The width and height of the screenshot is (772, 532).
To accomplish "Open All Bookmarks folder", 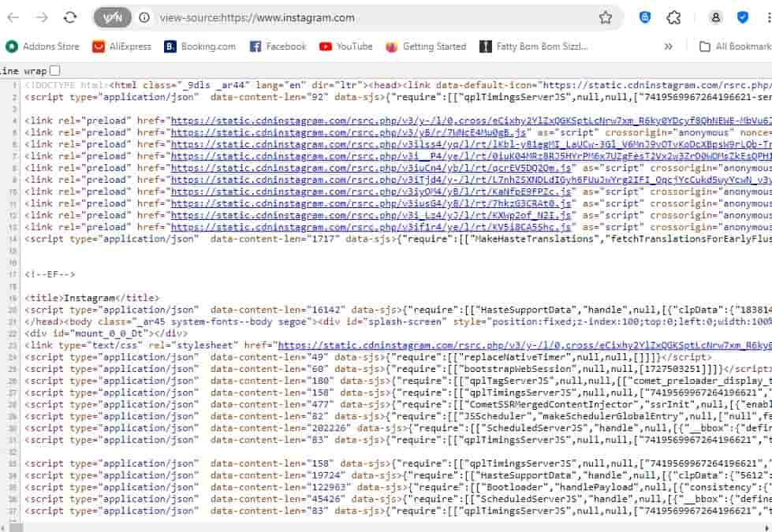I will (x=736, y=47).
